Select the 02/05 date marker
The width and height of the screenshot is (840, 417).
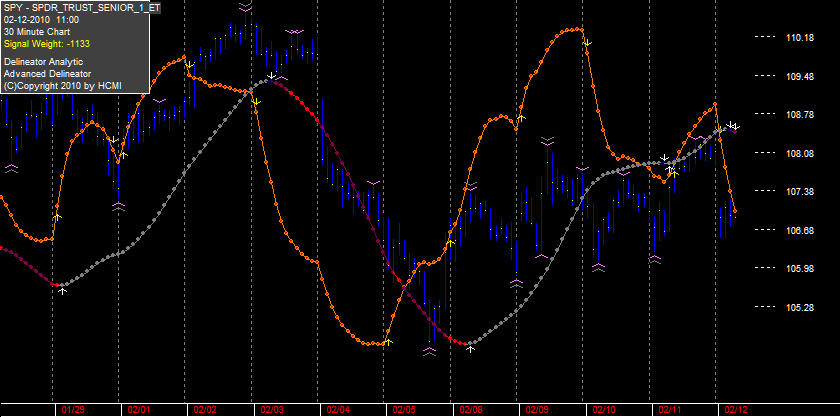[404, 410]
